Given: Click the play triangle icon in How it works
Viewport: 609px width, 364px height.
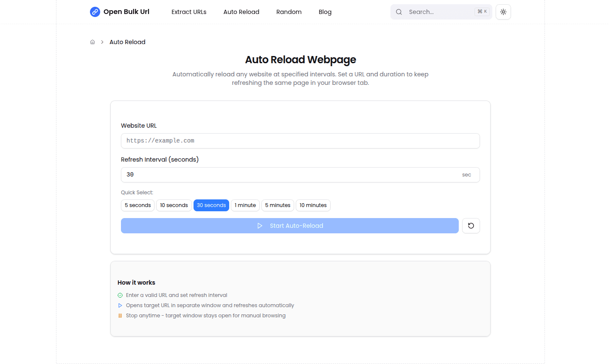Looking at the screenshot, I should 120,305.
